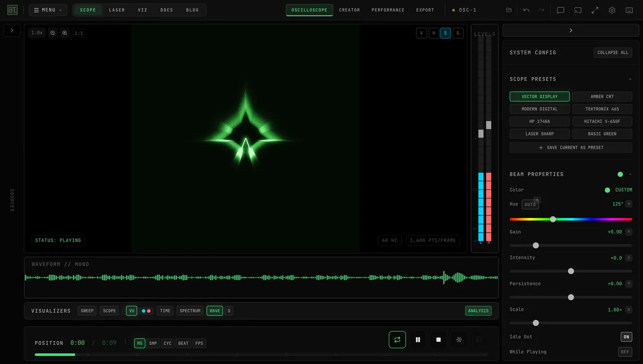Toggle the S display mode button
The height and width of the screenshot is (364, 643).
[446, 33]
